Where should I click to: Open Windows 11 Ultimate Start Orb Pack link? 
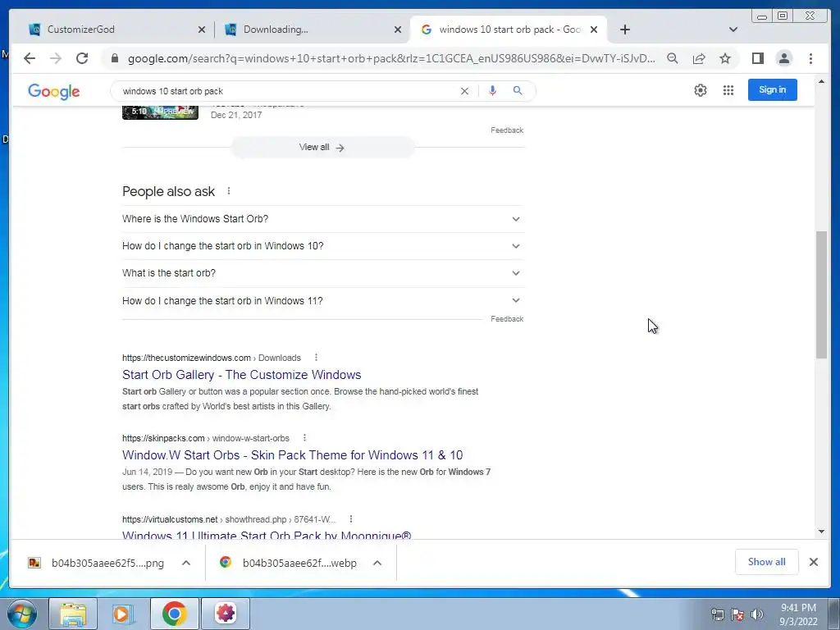(267, 535)
